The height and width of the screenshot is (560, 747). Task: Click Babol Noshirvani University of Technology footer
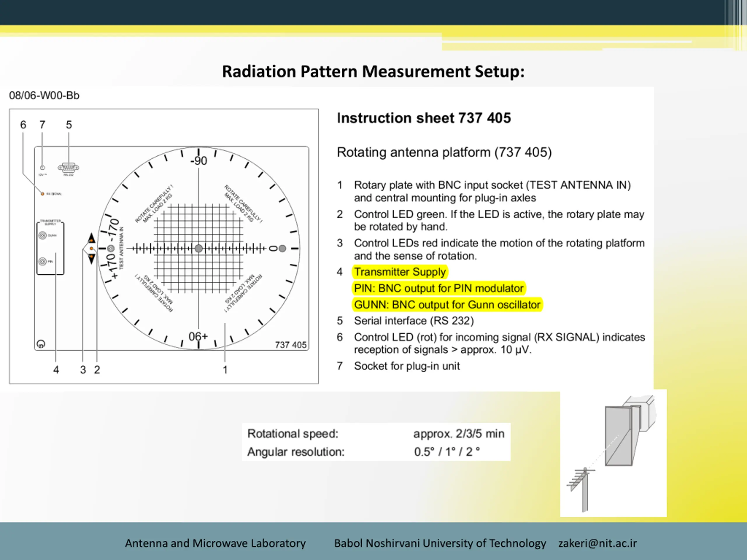click(440, 543)
